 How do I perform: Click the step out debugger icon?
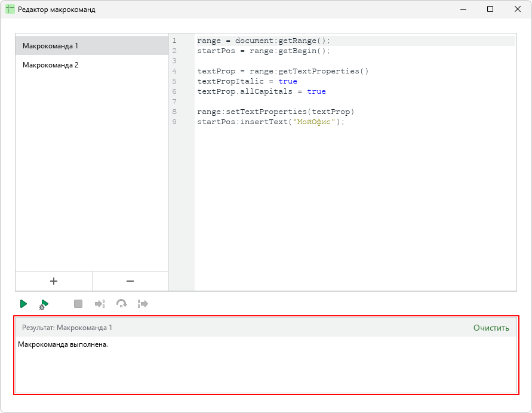pyautogui.click(x=143, y=304)
